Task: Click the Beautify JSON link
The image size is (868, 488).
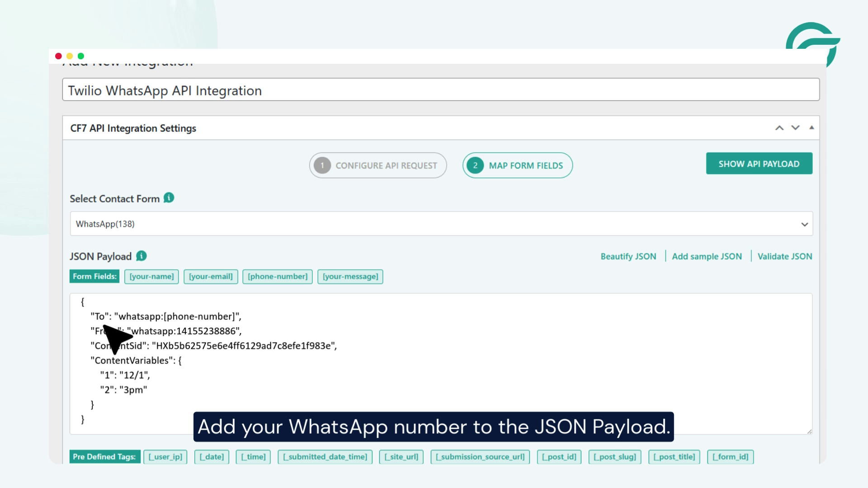Action: 628,256
